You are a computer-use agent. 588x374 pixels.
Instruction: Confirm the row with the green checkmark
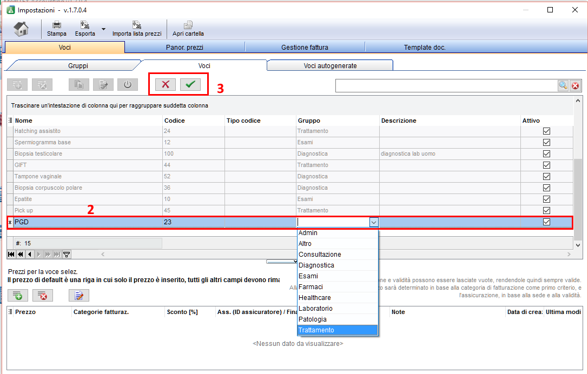pos(190,84)
